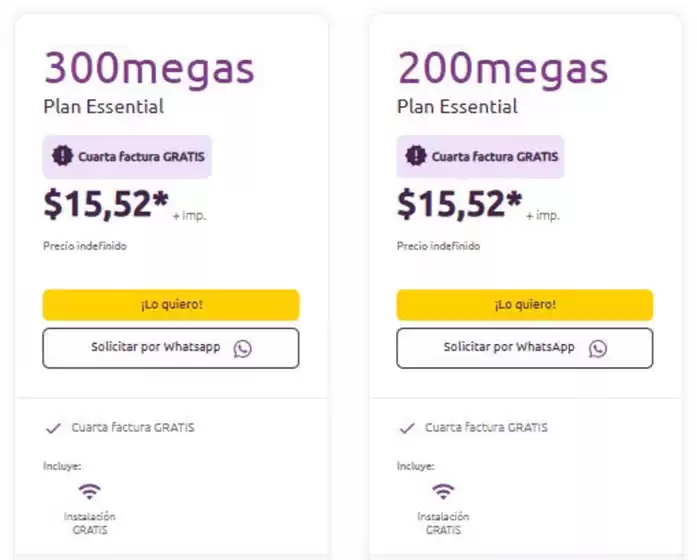Click checkmark beside 300megas Cuarta factura GRATIS
The image size is (697, 560).
[x=54, y=428]
